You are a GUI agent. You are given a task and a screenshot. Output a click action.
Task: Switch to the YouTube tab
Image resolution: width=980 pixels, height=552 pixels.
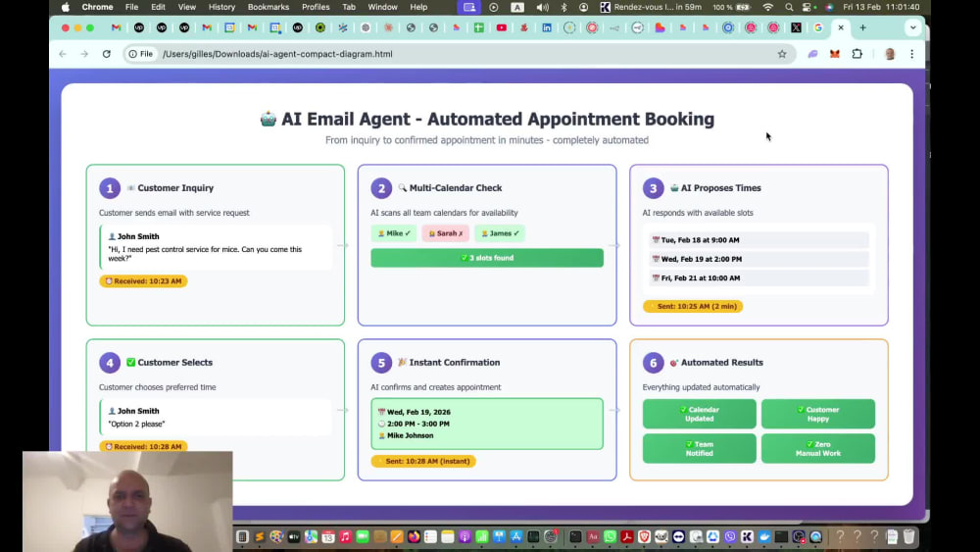tap(501, 27)
